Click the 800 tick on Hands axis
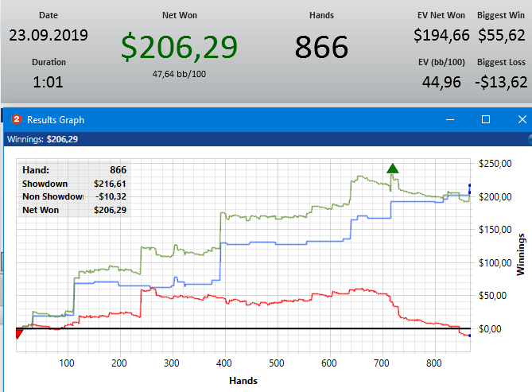This screenshot has height=392, width=532. click(x=433, y=363)
